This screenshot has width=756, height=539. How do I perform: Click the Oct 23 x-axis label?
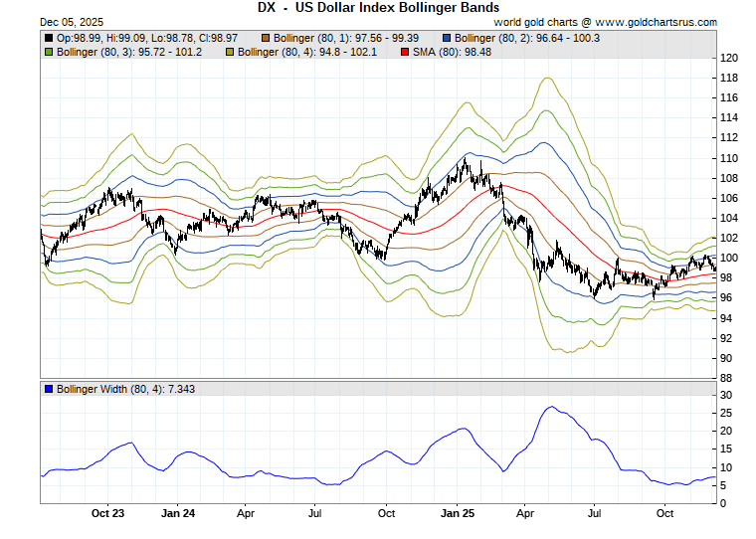[107, 514]
